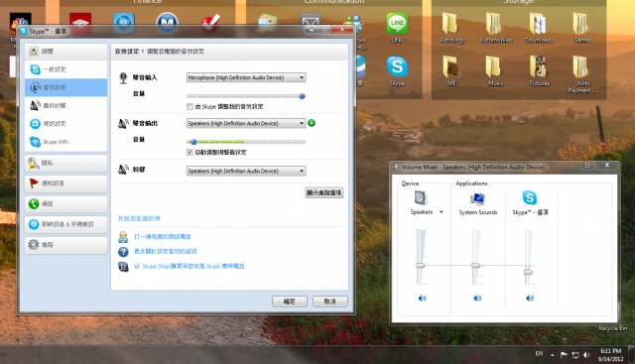Image resolution: width=635 pixels, height=364 pixels.
Task: Click the System Sounds icon in Volume Mixer
Action: coord(478,198)
